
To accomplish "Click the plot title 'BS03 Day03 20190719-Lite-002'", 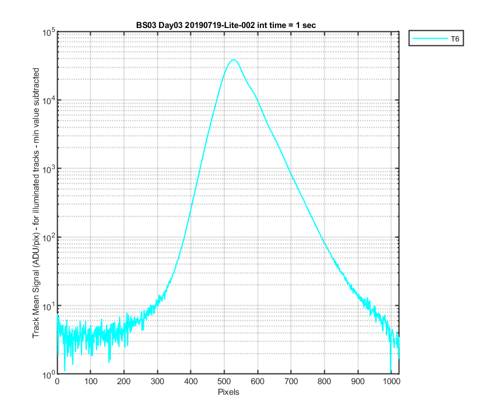I will click(x=226, y=25).
